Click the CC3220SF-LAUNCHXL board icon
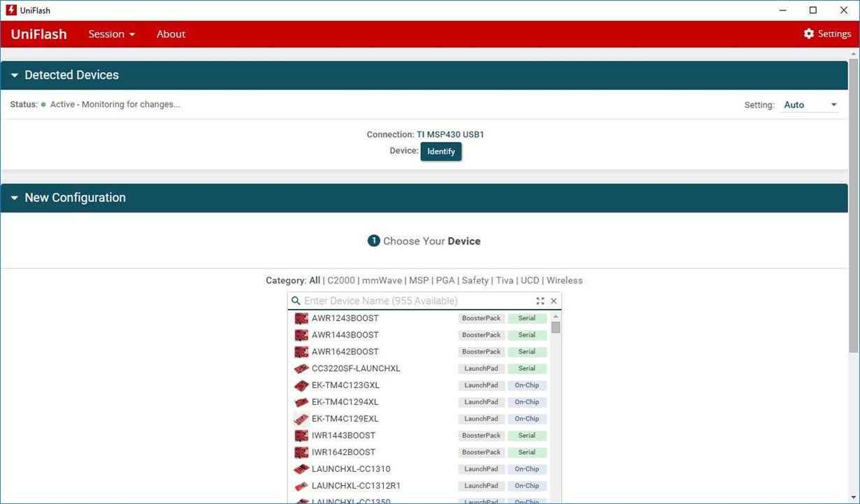The width and height of the screenshot is (860, 504). pos(301,368)
